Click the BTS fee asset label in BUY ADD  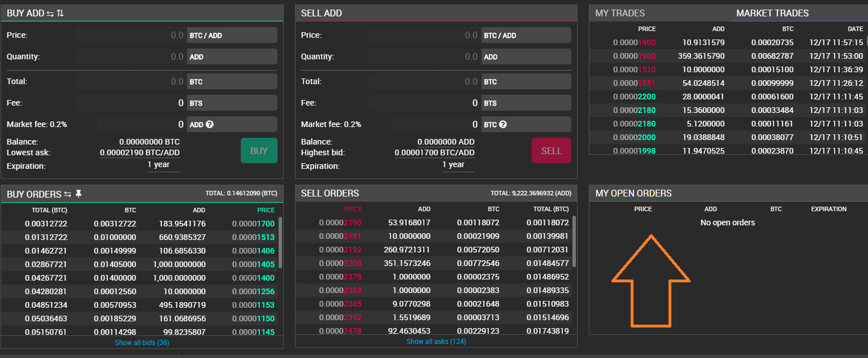(232, 103)
